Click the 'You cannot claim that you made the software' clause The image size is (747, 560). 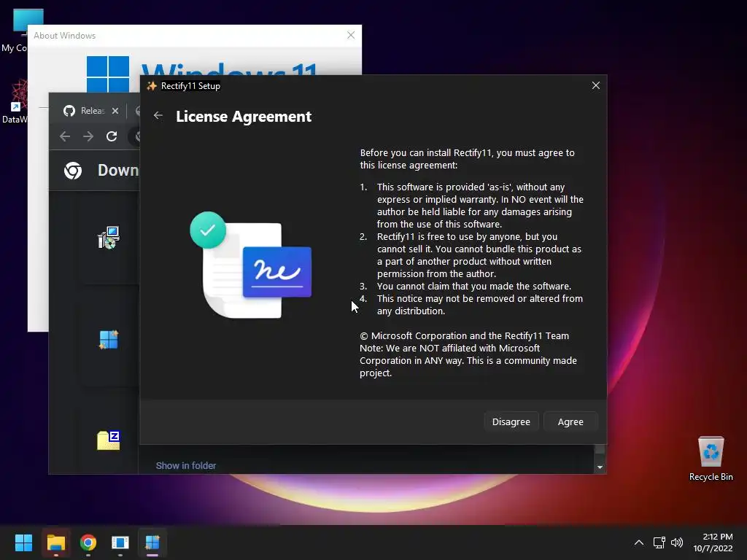coord(473,286)
